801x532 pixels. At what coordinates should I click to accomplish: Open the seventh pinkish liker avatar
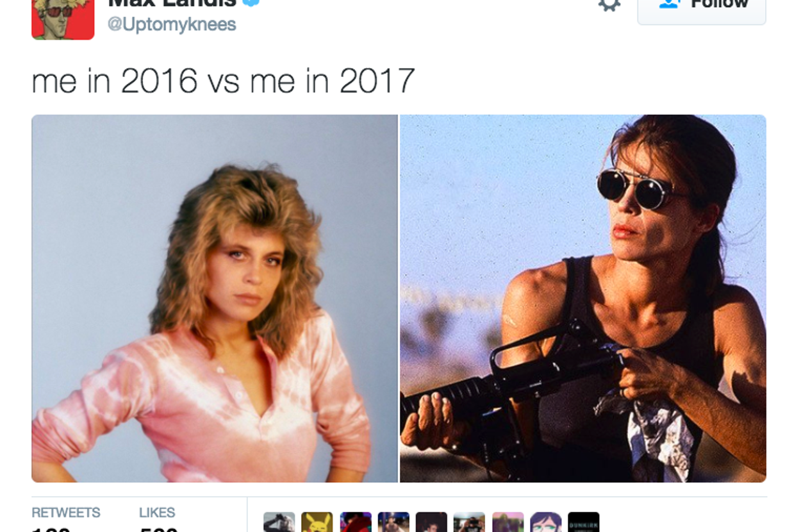[x=508, y=522]
